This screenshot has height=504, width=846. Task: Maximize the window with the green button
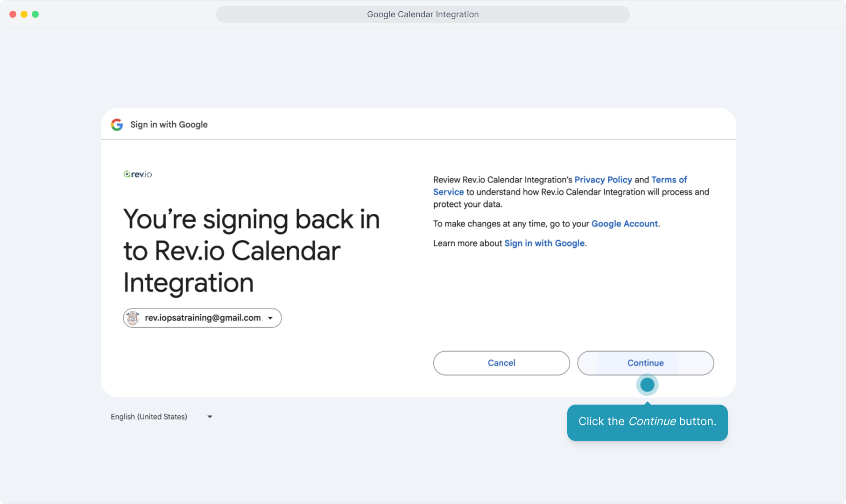click(35, 14)
